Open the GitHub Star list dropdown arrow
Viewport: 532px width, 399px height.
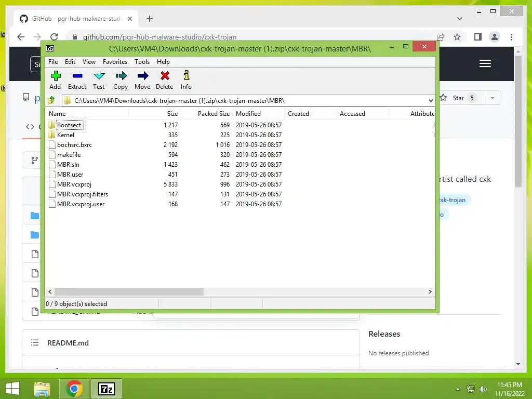(493, 98)
